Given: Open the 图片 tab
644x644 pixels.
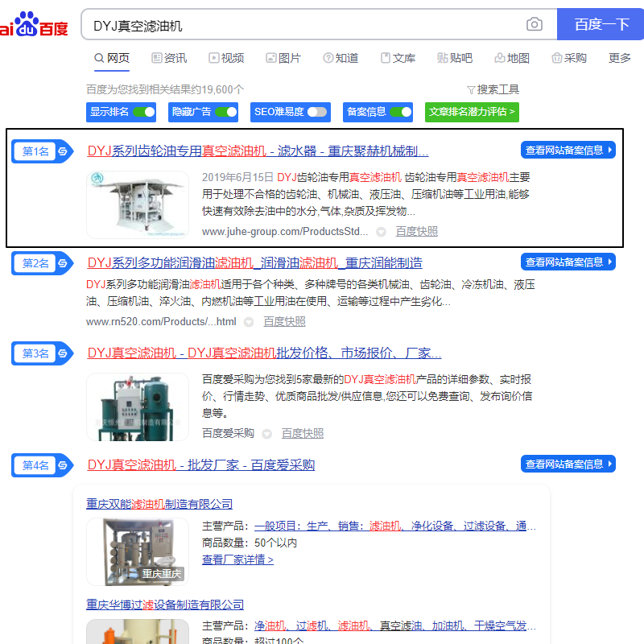Looking at the screenshot, I should tap(283, 58).
